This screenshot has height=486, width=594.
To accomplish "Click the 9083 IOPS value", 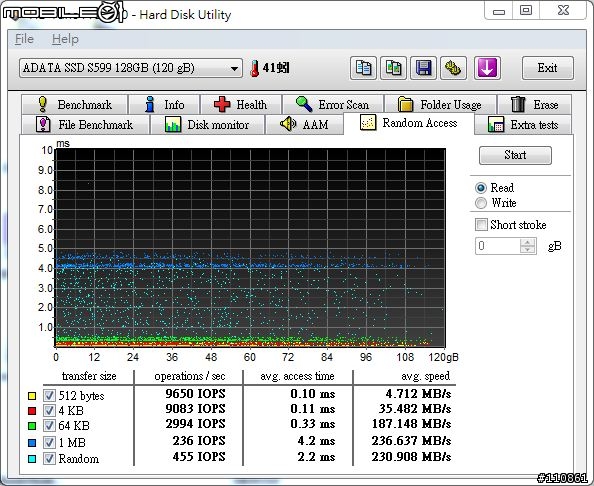I will pos(195,409).
